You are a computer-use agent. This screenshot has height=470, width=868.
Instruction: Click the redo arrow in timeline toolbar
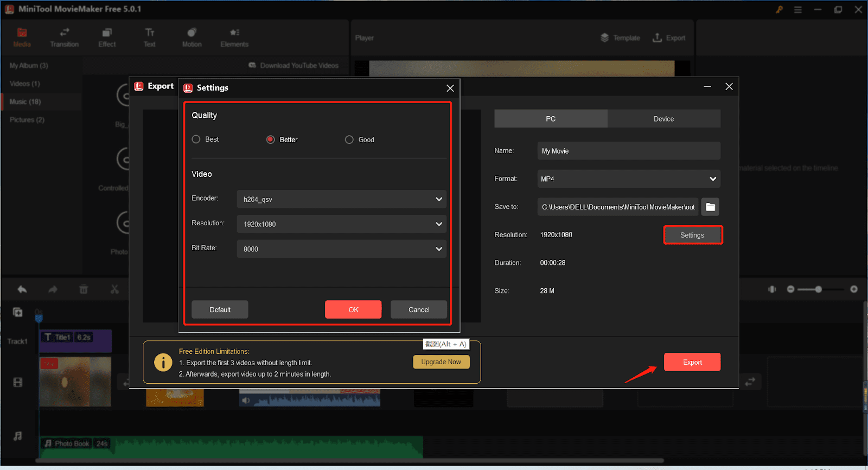(53, 289)
